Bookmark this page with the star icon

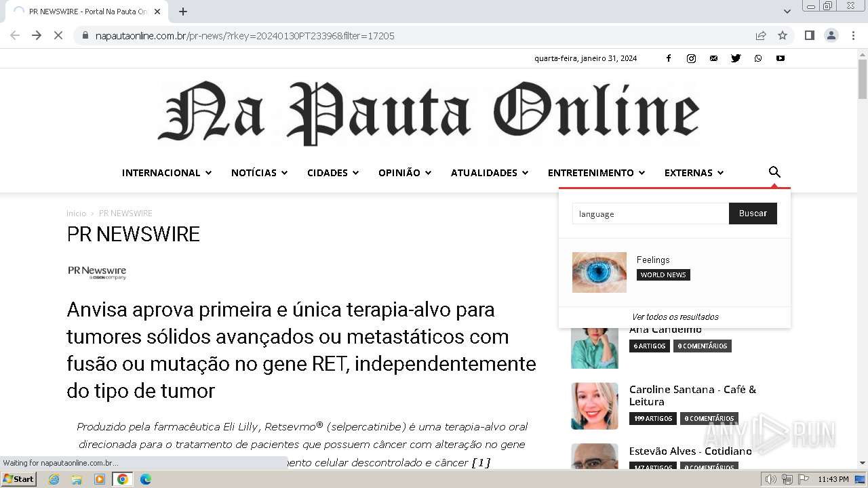[x=783, y=35]
